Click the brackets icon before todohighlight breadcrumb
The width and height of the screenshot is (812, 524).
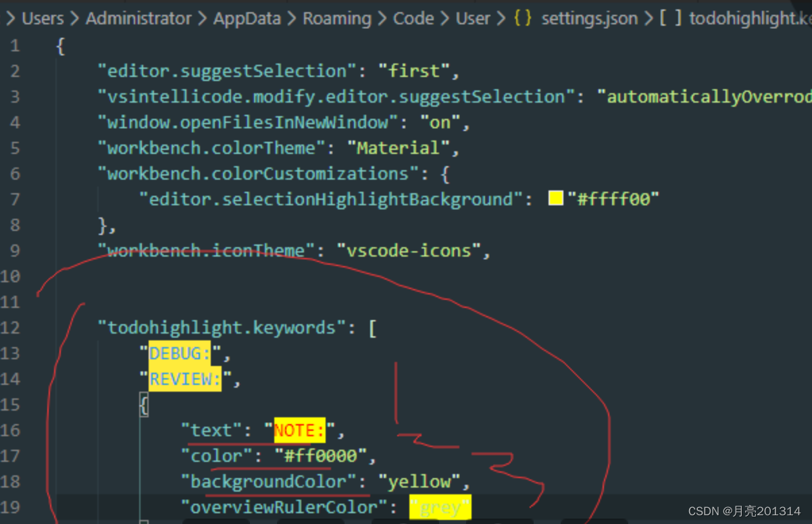coord(671,18)
